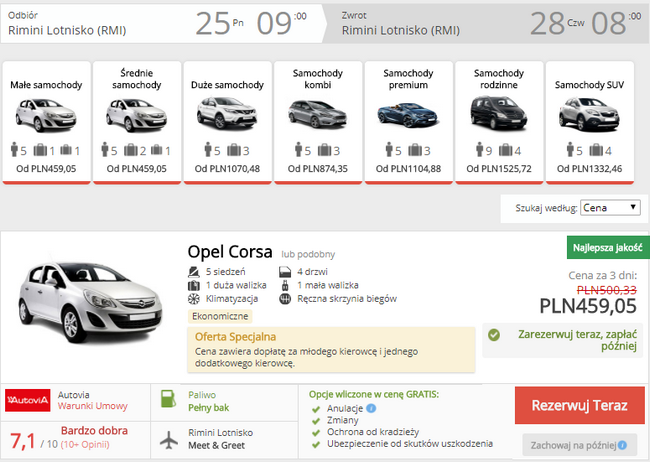650x462 pixels.
Task: Select the Samochody premium category
Action: [x=407, y=122]
